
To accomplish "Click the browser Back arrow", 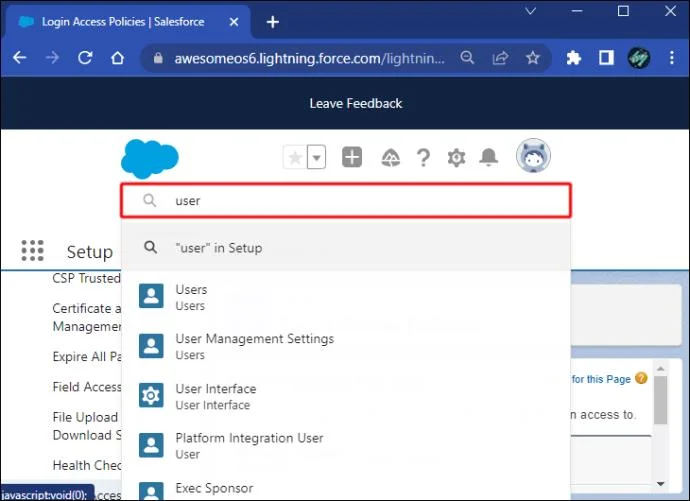I will [x=19, y=58].
